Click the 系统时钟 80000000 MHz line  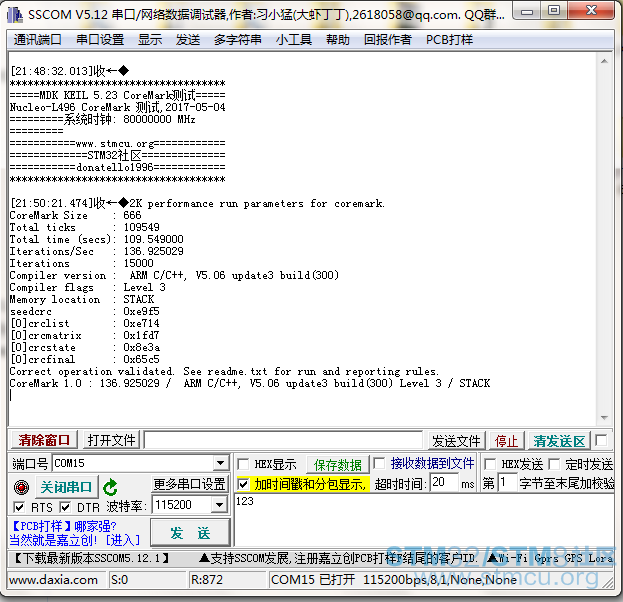pyautogui.click(x=103, y=119)
